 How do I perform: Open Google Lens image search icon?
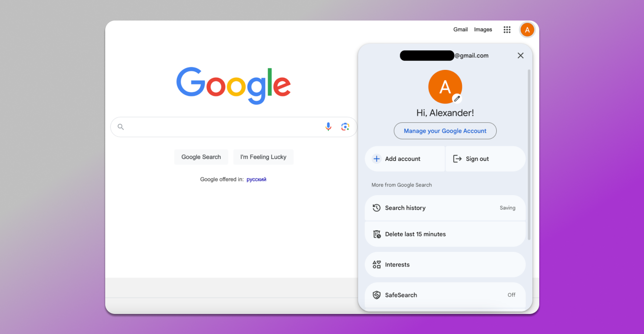345,127
